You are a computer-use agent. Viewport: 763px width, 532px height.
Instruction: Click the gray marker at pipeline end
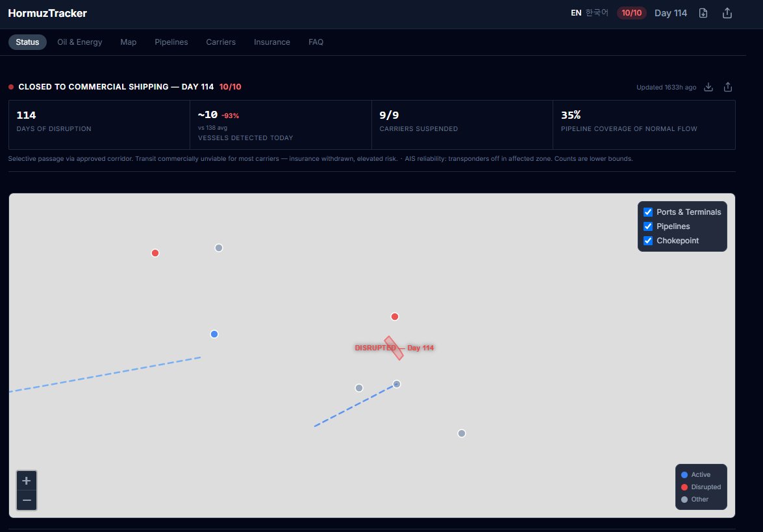pyautogui.click(x=397, y=384)
